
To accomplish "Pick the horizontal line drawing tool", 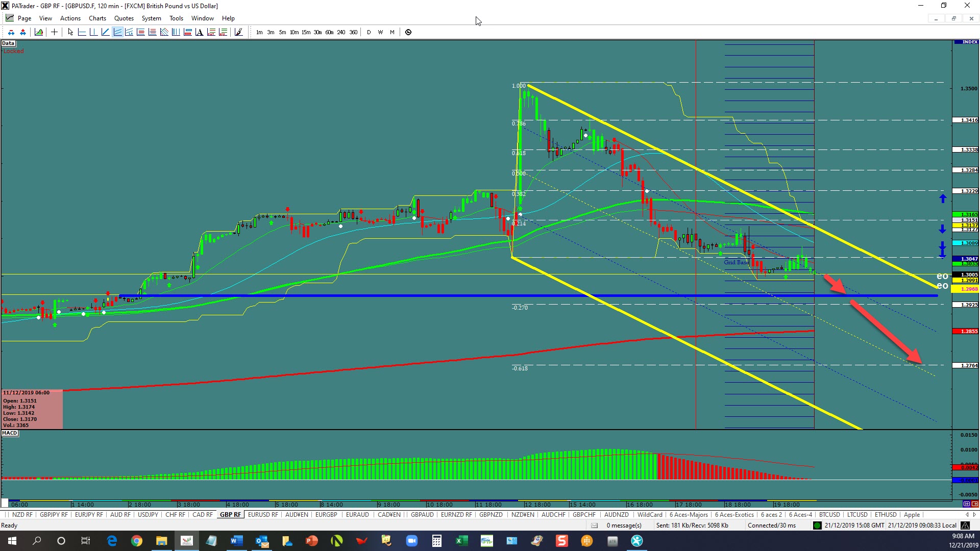I will click(82, 32).
